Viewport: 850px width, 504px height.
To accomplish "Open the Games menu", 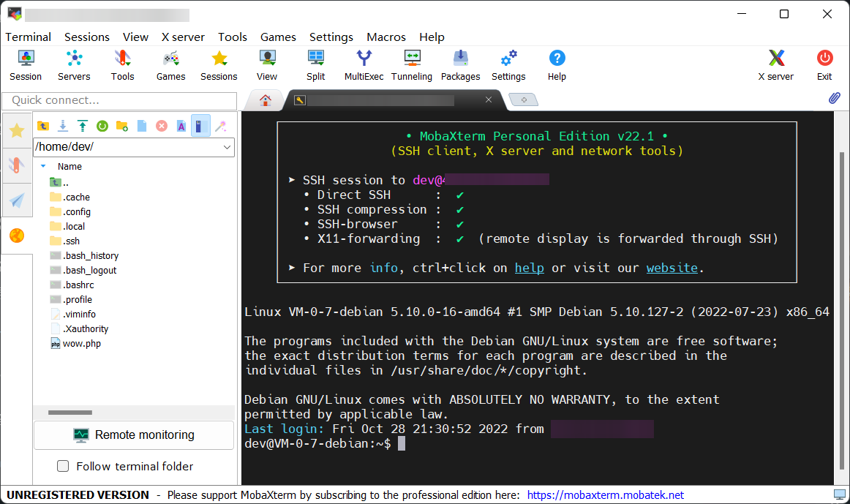I will click(x=278, y=37).
